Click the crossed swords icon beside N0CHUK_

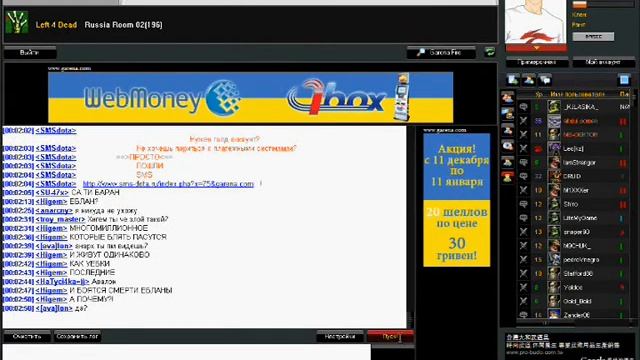(523, 246)
